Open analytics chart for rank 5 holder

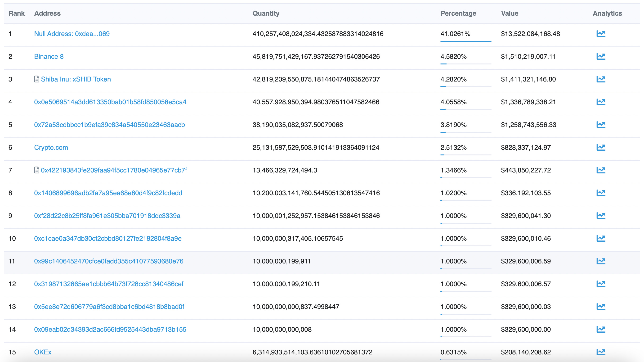[x=601, y=125]
